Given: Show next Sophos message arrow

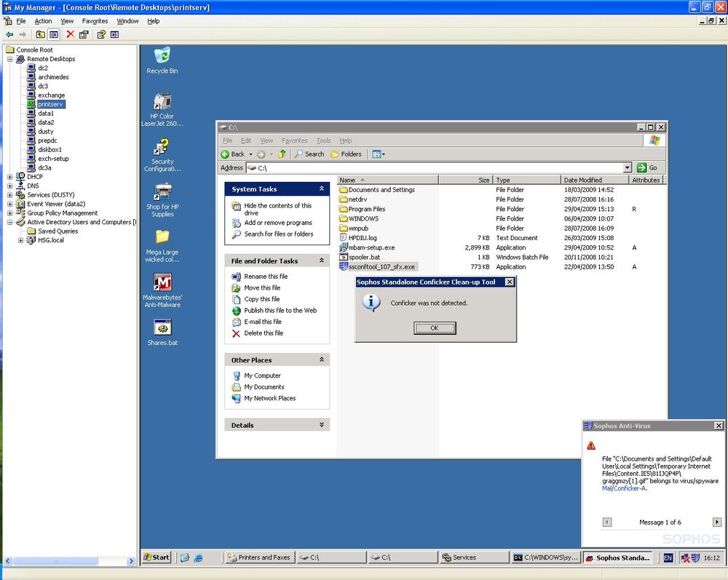Looking at the screenshot, I should tap(717, 522).
